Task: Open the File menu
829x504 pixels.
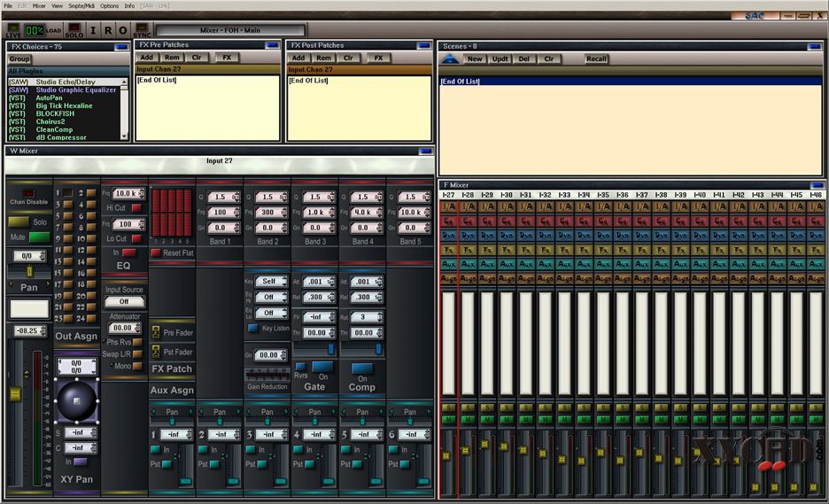Action: (8, 6)
